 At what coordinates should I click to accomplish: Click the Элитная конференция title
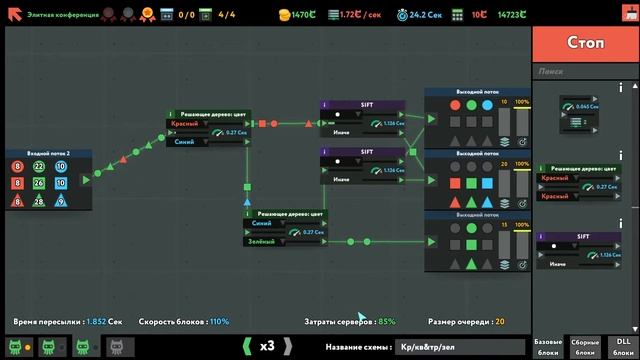coord(63,15)
